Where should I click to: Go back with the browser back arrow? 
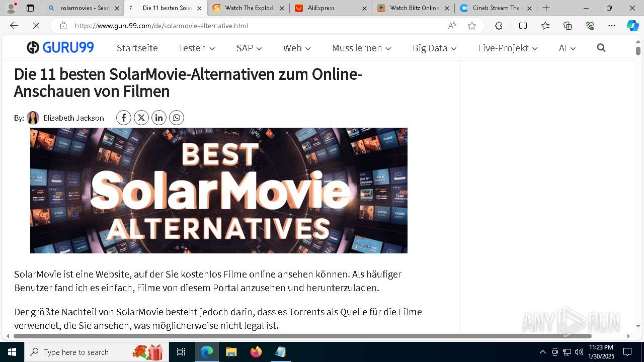point(14,26)
